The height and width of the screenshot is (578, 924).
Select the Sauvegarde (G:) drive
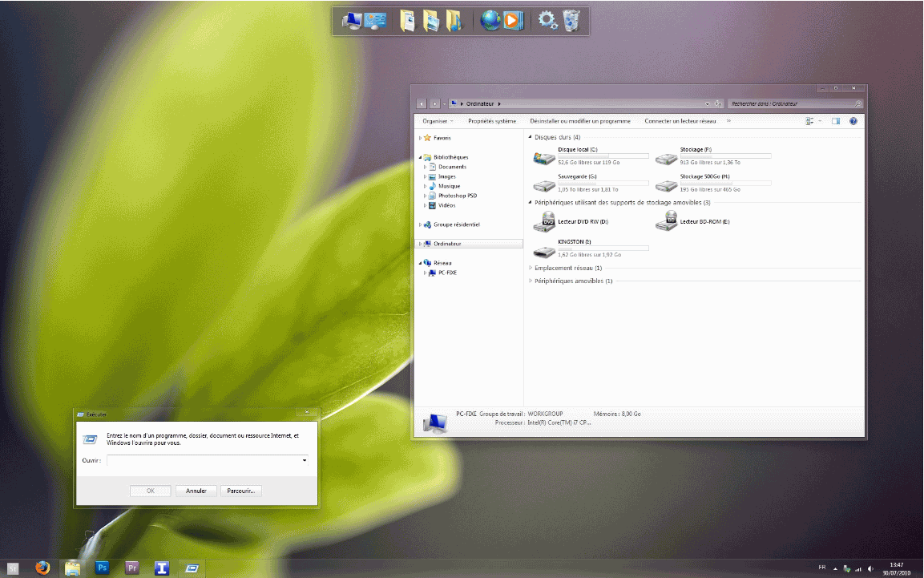point(591,184)
